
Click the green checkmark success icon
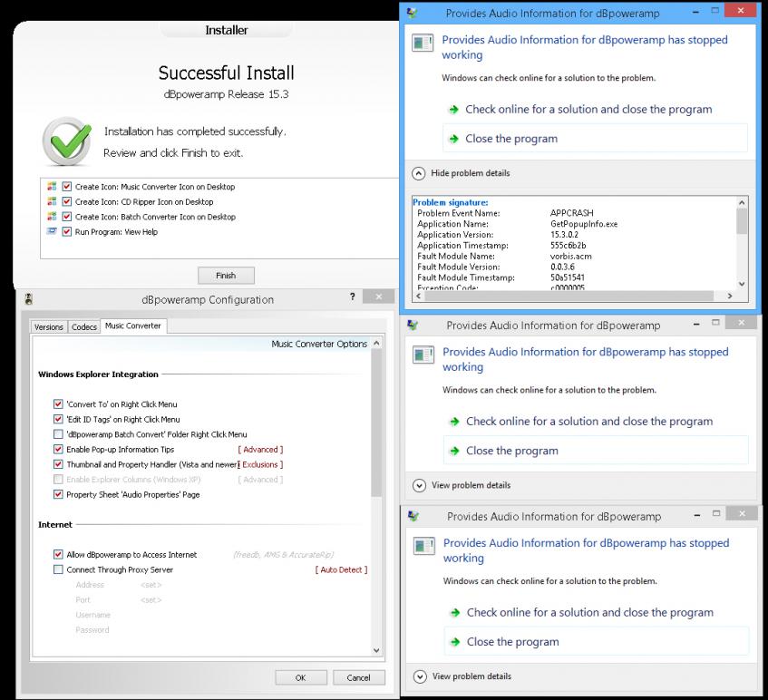pos(66,141)
